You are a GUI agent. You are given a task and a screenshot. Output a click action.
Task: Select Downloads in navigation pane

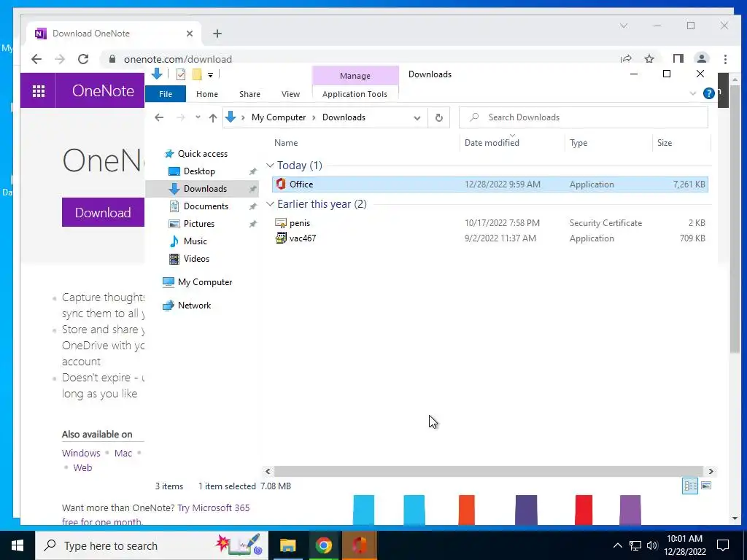[205, 189]
